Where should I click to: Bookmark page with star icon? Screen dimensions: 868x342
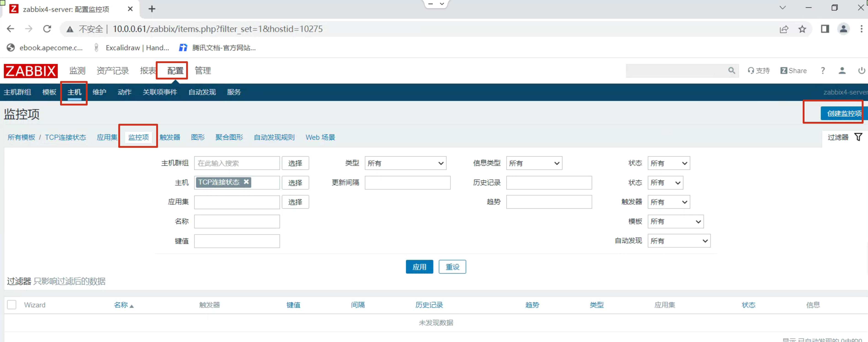click(x=802, y=29)
